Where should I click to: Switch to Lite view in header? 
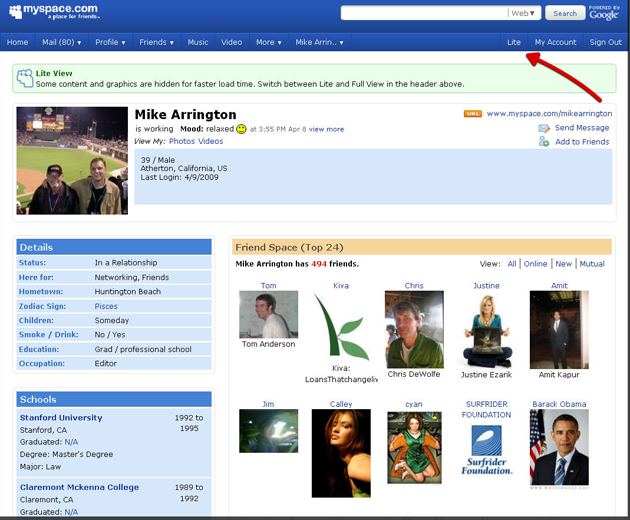[513, 42]
